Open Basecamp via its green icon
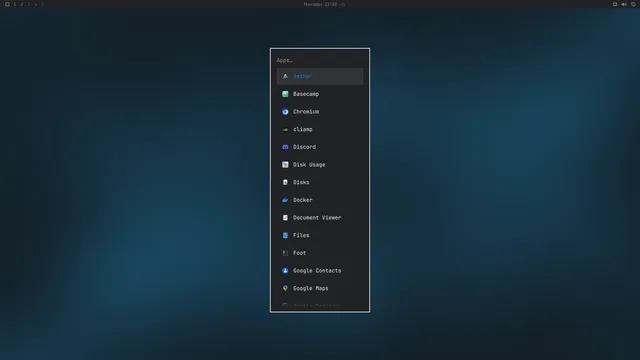 285,94
